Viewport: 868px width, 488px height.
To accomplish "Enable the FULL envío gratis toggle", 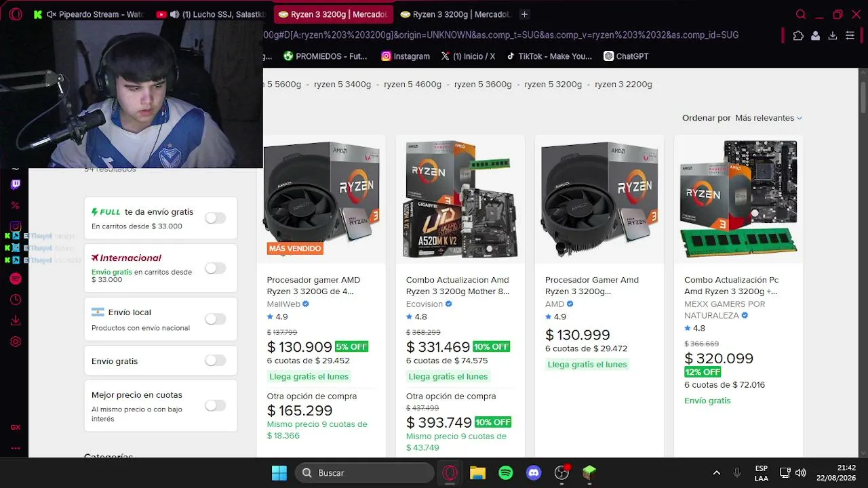I will pos(215,218).
